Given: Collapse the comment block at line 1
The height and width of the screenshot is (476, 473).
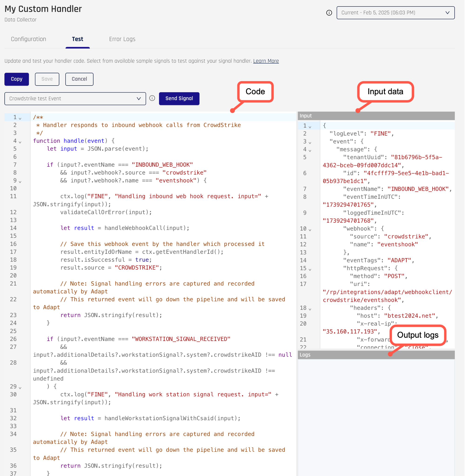Looking at the screenshot, I should click(20, 118).
